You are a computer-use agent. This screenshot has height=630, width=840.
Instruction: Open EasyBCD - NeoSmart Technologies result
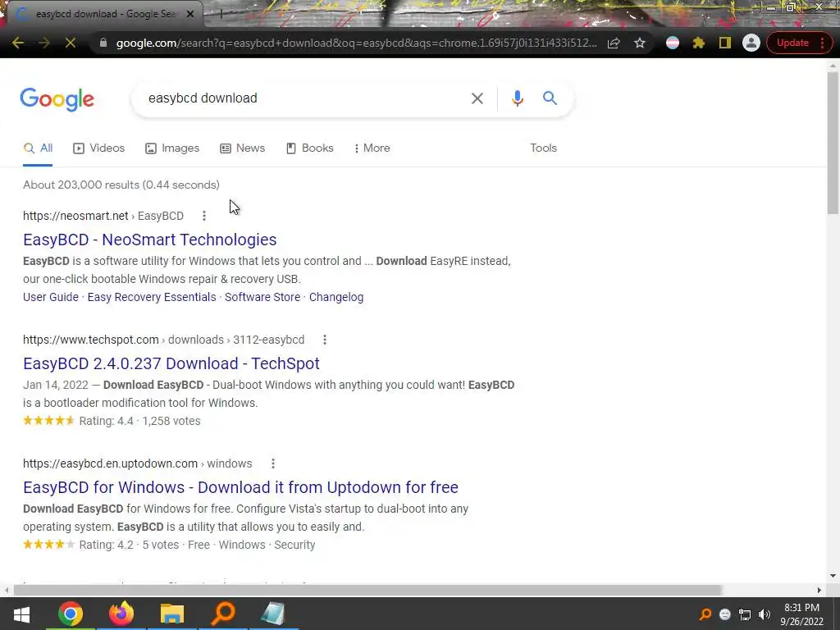tap(150, 240)
